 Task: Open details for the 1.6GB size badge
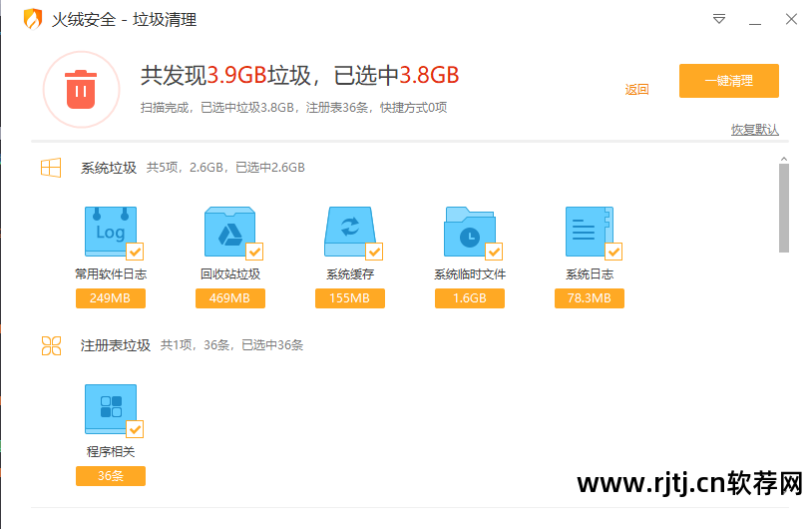[x=470, y=298]
